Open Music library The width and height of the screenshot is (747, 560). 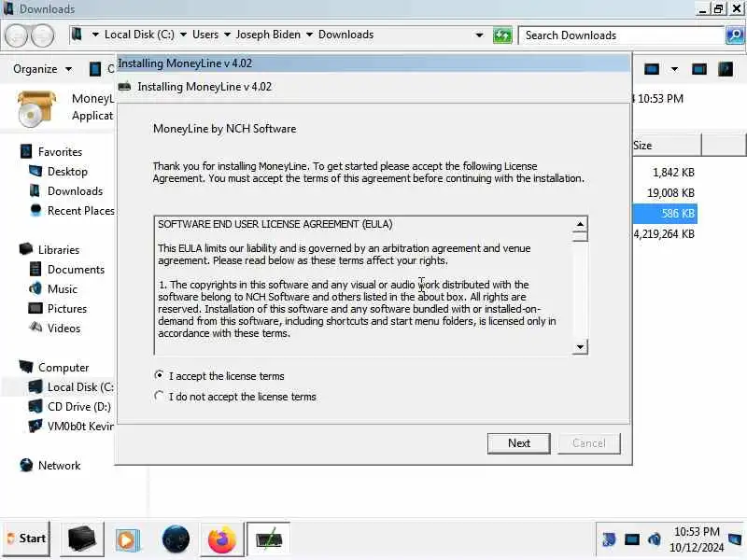[62, 289]
